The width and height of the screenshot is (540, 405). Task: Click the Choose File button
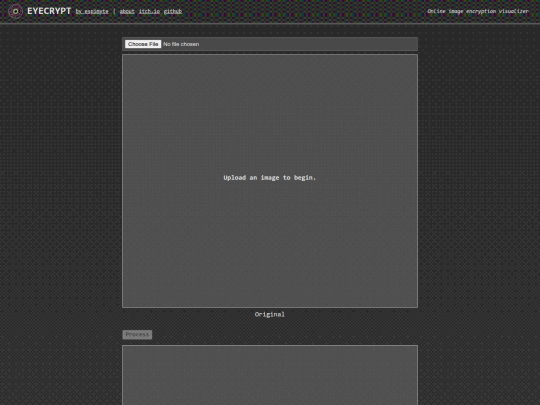click(x=143, y=44)
